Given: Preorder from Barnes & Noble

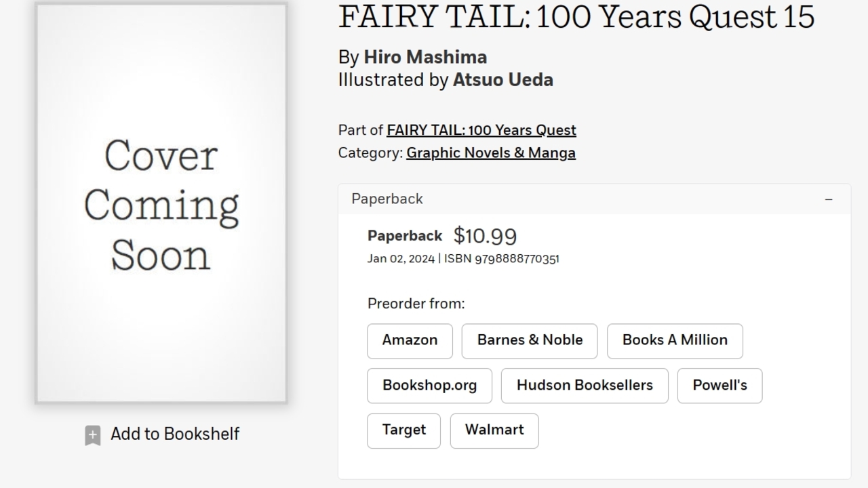Looking at the screenshot, I should 530,340.
